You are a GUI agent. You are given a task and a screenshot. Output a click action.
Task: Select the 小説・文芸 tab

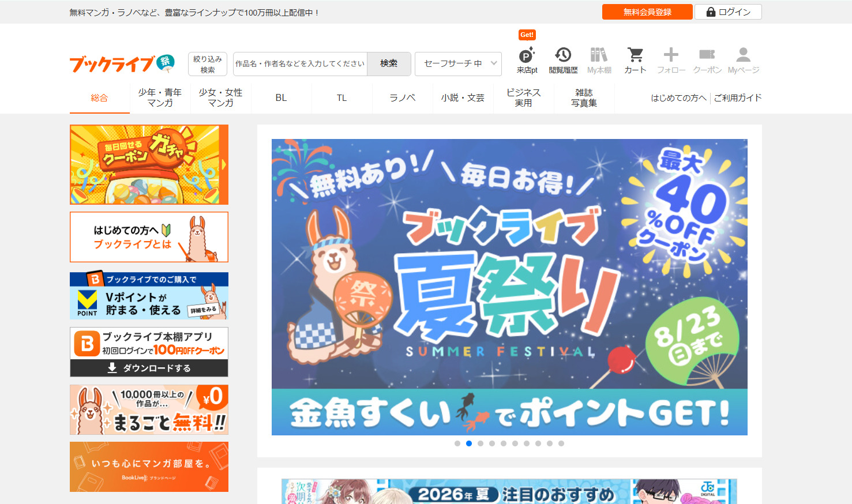click(463, 98)
